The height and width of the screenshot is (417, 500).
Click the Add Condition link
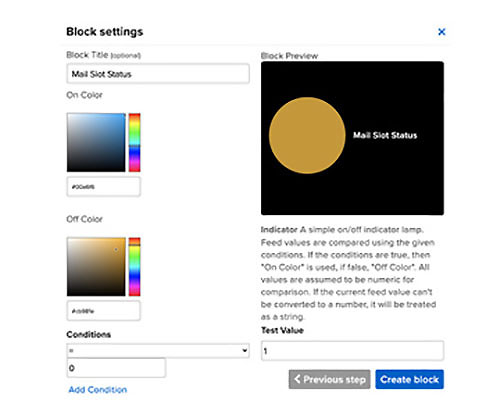click(98, 390)
